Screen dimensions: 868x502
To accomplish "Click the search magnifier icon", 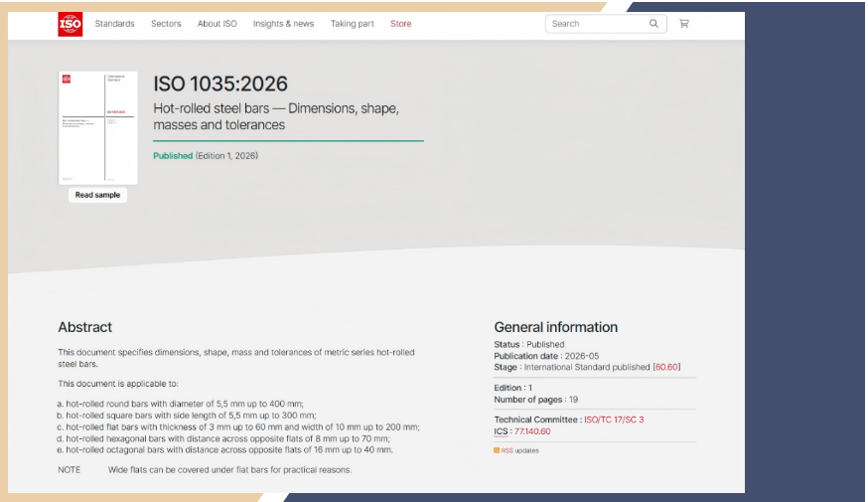I will click(653, 24).
